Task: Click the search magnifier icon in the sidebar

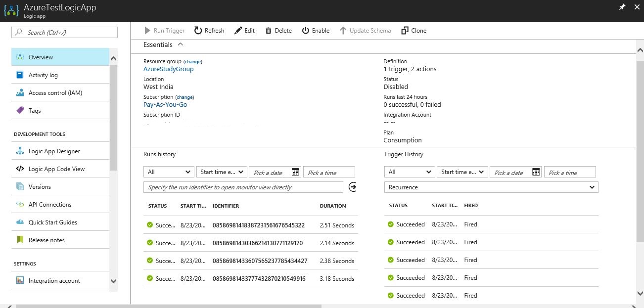Action: (x=19, y=33)
